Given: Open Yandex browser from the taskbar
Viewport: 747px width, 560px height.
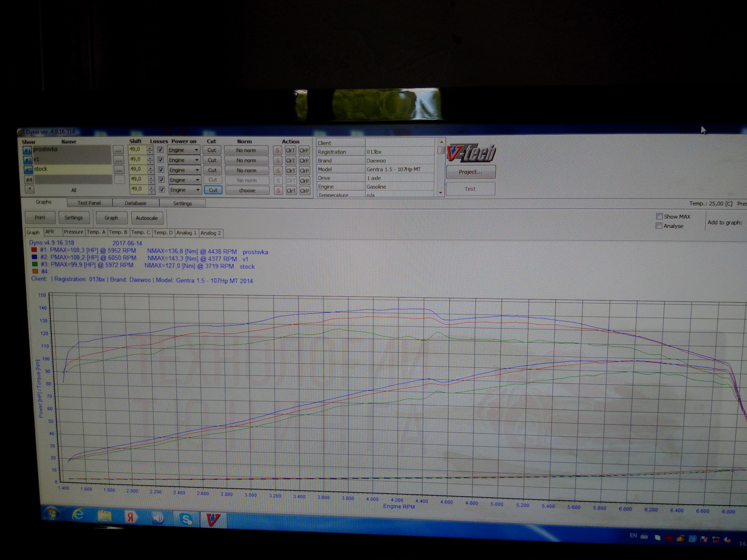Looking at the screenshot, I should click(131, 517).
